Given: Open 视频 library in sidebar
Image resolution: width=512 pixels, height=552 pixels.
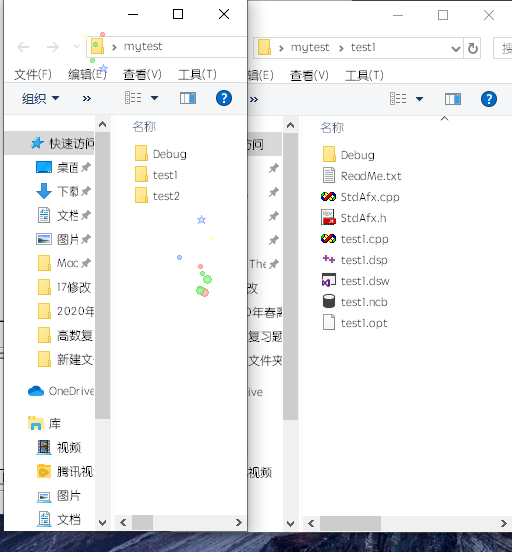Looking at the screenshot, I should coord(59,447).
